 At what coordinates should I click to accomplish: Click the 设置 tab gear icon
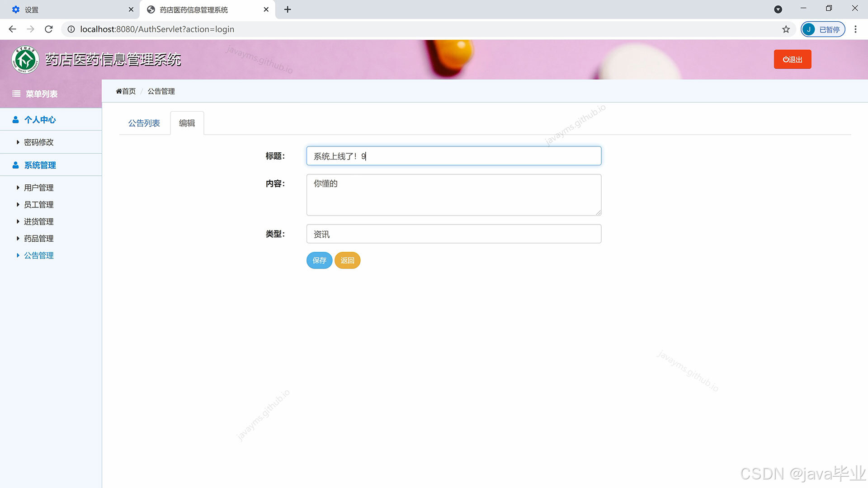pos(16,9)
